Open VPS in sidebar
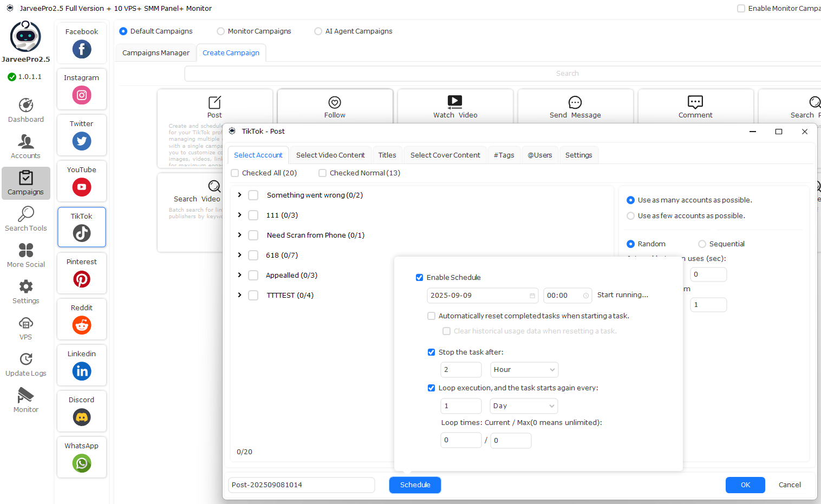 tap(26, 328)
